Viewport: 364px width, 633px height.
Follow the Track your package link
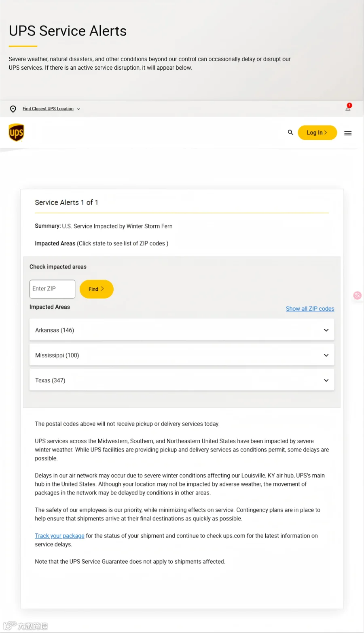[59, 536]
